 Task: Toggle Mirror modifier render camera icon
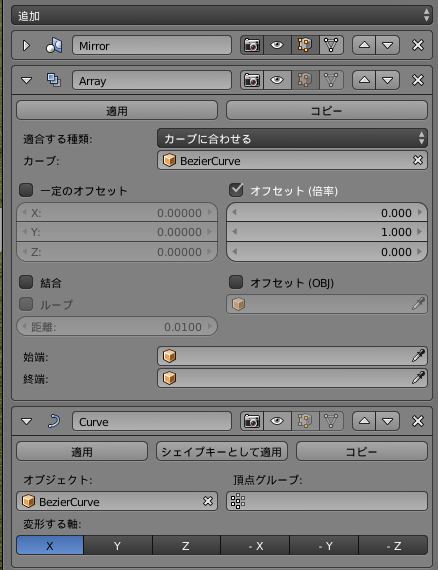pyautogui.click(x=252, y=45)
